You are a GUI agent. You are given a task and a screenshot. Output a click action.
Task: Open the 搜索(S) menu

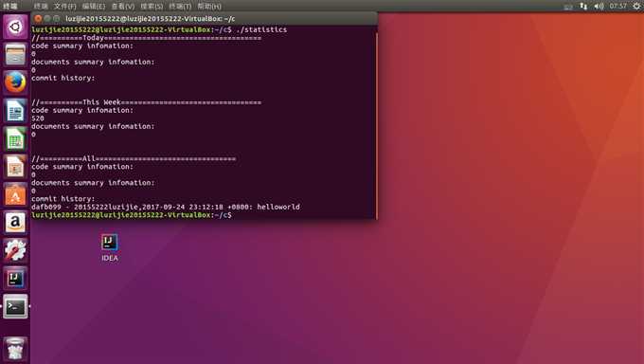tap(152, 7)
